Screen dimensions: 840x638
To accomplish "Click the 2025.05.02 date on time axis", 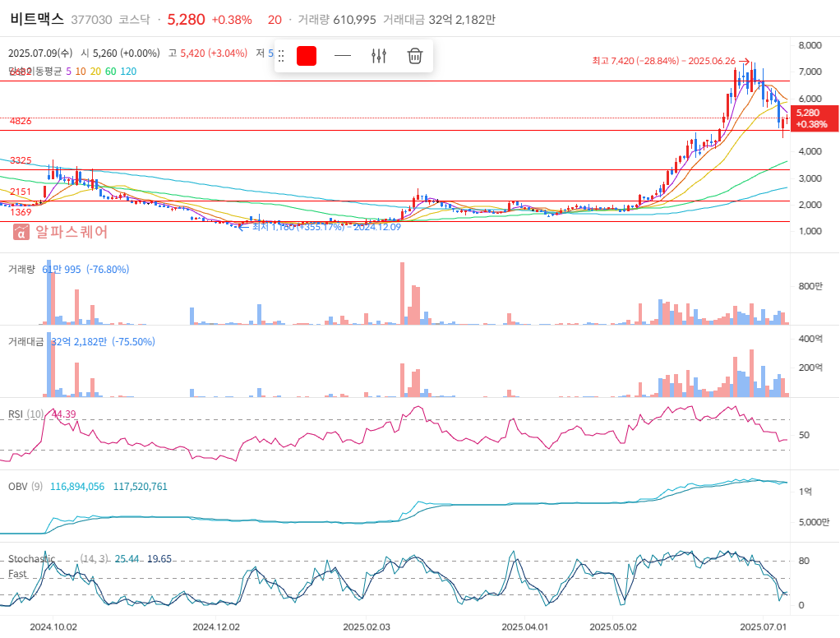I will (613, 626).
